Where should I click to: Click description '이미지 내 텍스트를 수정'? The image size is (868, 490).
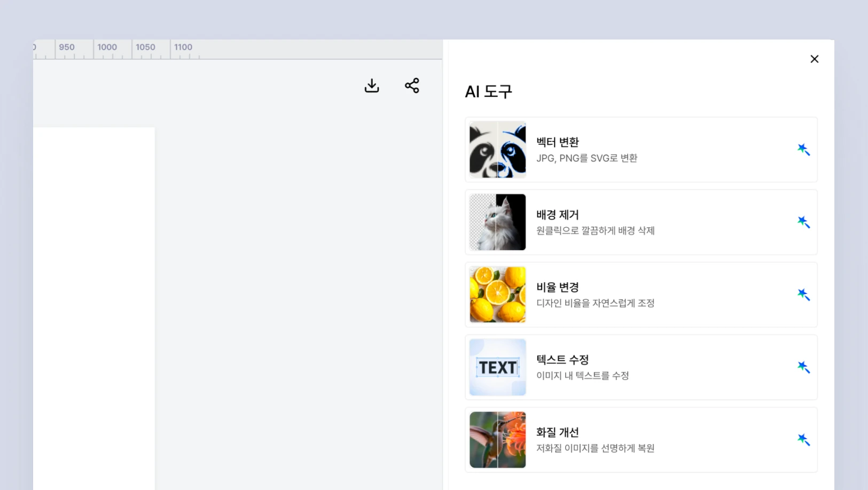(x=583, y=376)
